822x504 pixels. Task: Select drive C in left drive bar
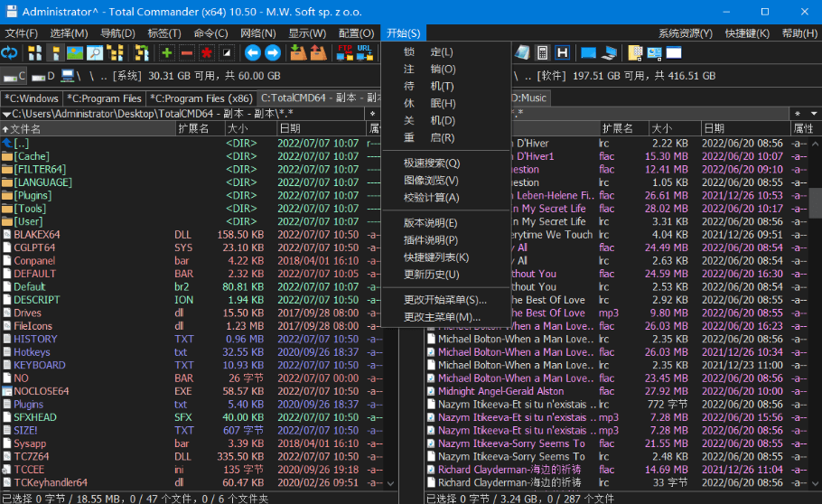[14, 76]
